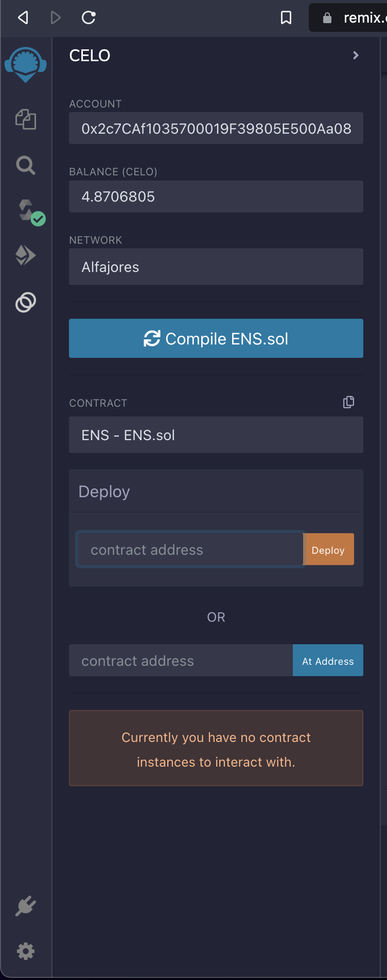Open the ENS - ENS.sol contract dropdown

tap(216, 434)
